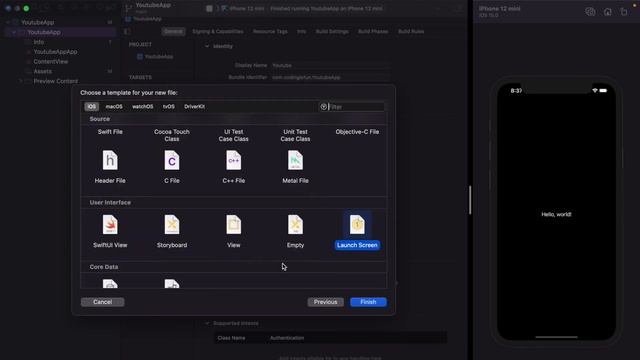Expand the Preview Content folder
This screenshot has height=360, width=640.
point(21,81)
